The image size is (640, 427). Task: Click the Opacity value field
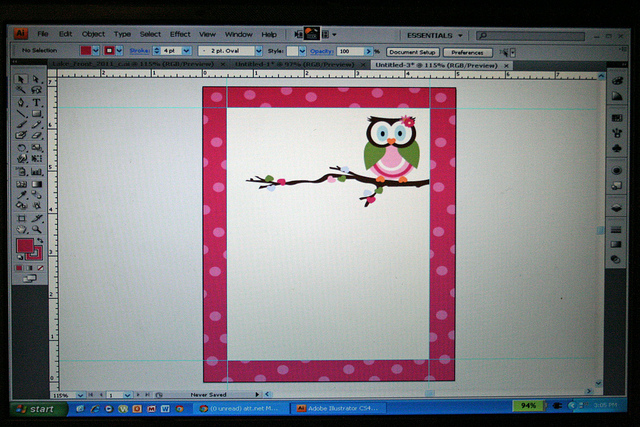click(351, 51)
